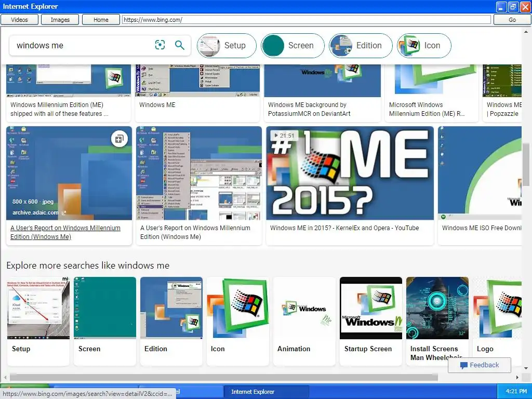Click the Explore more searches like windows me heading
The width and height of the screenshot is (532, 399).
point(88,265)
